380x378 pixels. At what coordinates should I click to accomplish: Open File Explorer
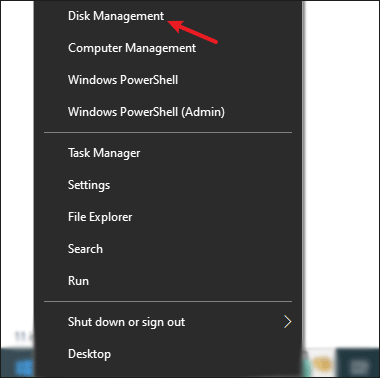(100, 217)
